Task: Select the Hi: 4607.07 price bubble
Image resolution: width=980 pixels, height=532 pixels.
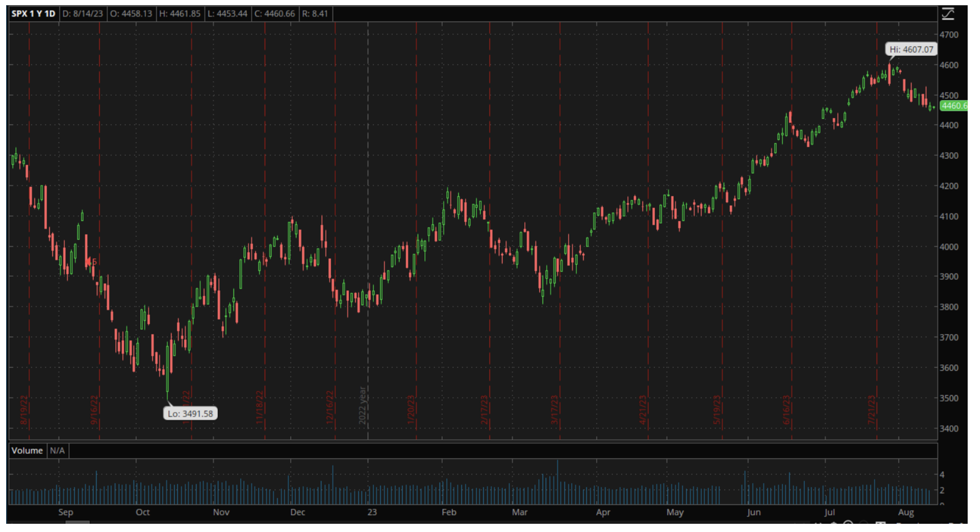Action: point(911,49)
